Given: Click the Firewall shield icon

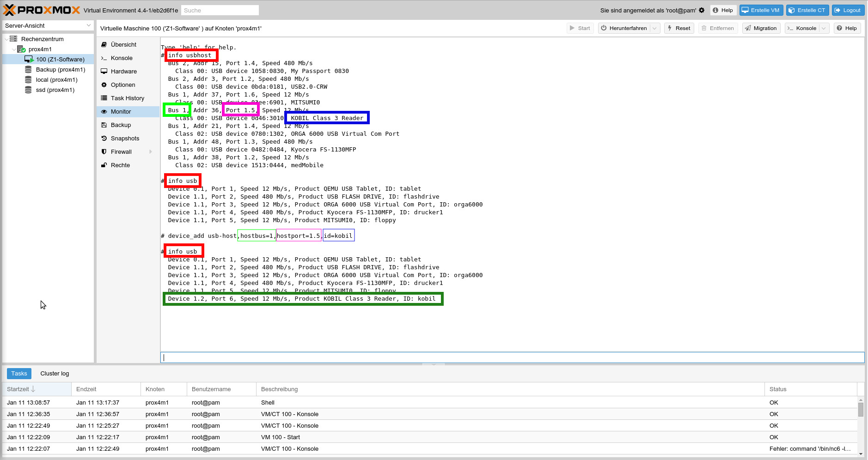Looking at the screenshot, I should pyautogui.click(x=104, y=152).
